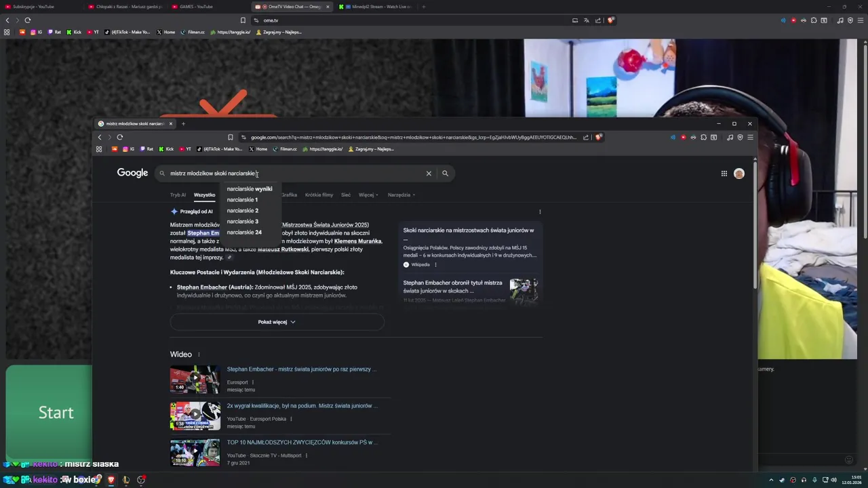Choose suggestion "narciarskie 3"
The height and width of the screenshot is (488, 868).
(250, 222)
